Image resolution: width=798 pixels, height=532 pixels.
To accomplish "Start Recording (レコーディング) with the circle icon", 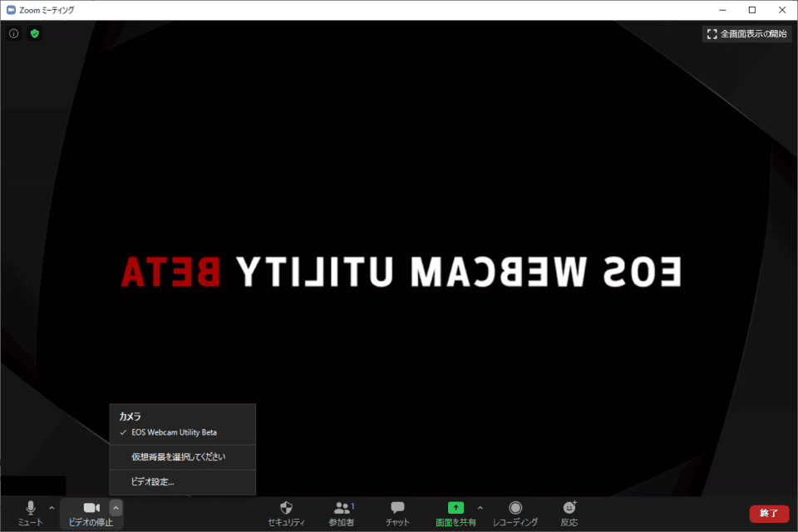I will coord(515,508).
